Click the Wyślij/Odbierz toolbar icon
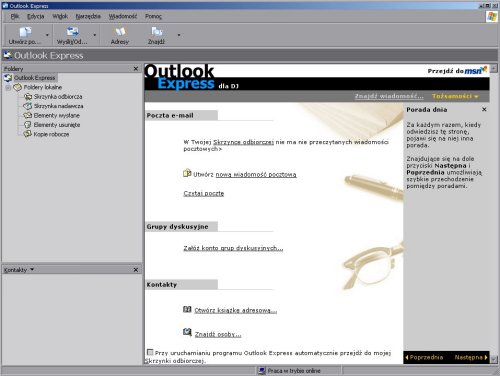 tap(72, 32)
